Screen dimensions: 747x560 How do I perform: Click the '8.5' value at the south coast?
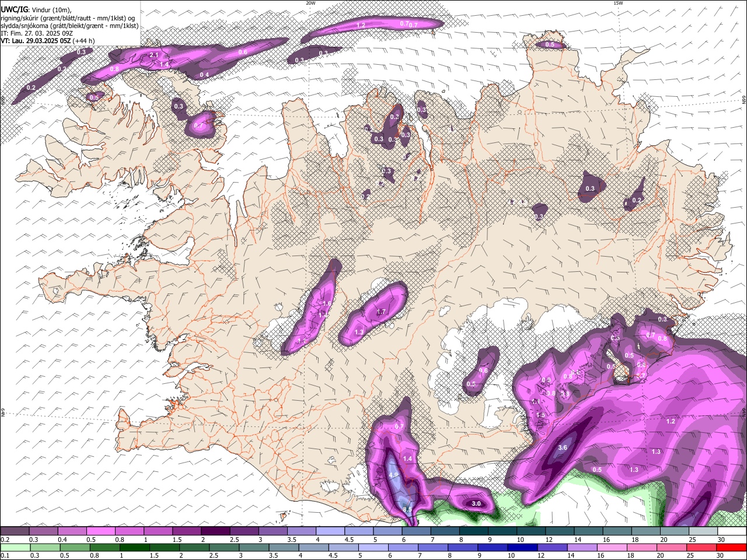pyautogui.click(x=407, y=510)
